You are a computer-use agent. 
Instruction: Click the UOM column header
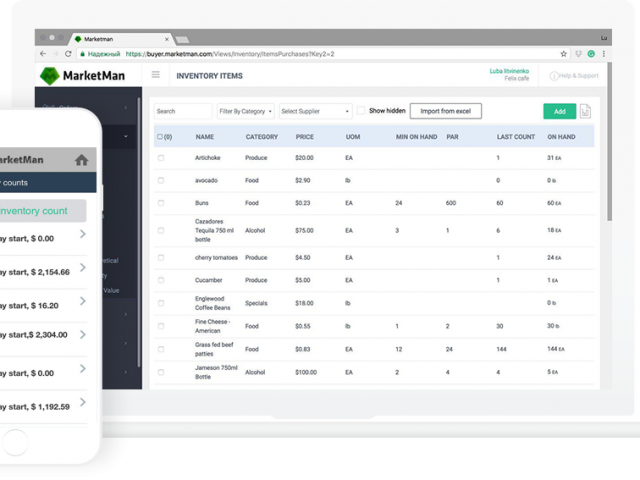[x=353, y=137]
